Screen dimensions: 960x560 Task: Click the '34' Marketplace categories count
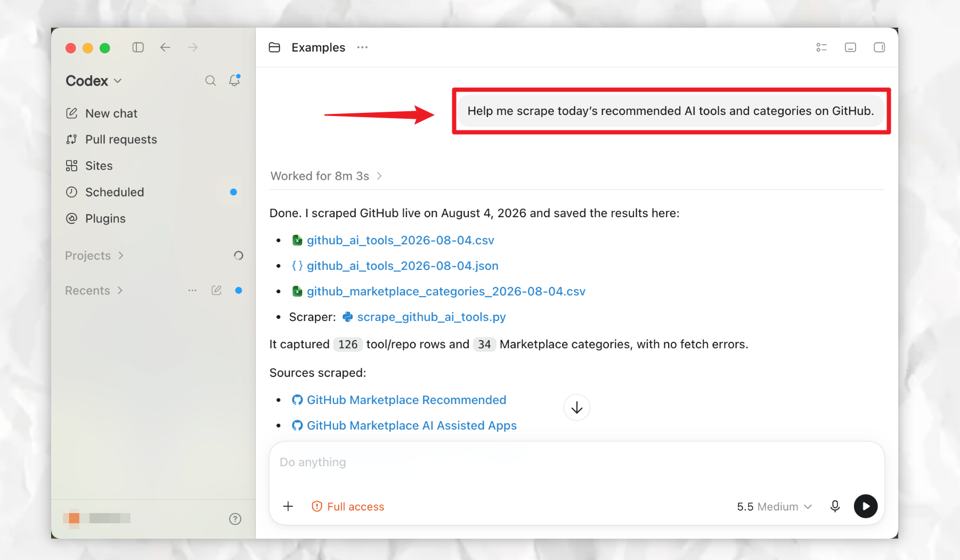pyautogui.click(x=484, y=344)
